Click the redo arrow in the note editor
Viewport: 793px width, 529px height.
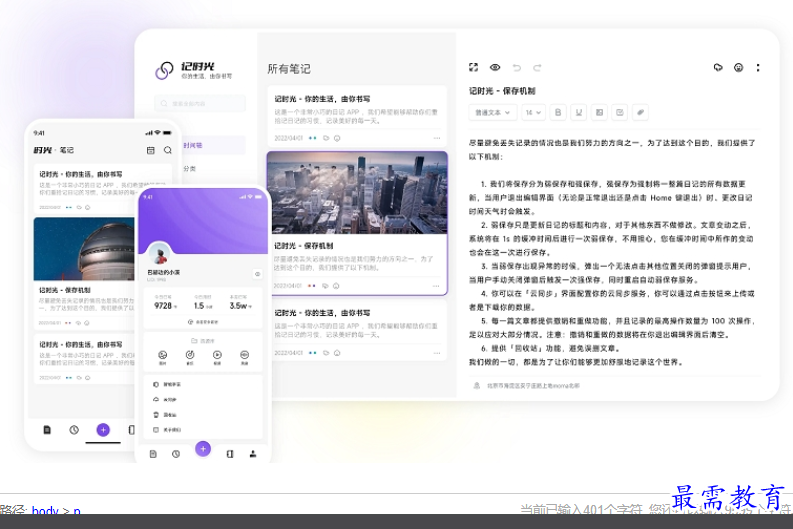coord(537,67)
